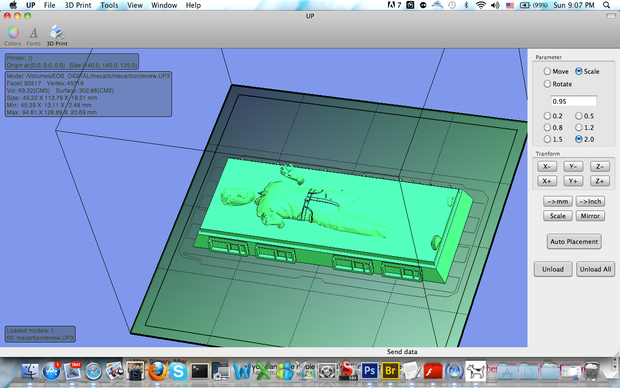Click the Unload All button
Screen dimensions: 620x388
click(595, 269)
